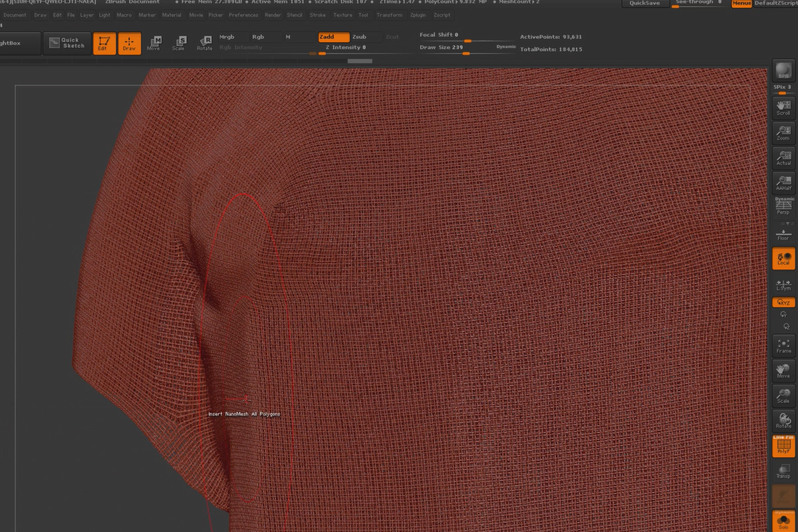This screenshot has width=798, height=532.
Task: Open the Macro menu
Action: 124,15
